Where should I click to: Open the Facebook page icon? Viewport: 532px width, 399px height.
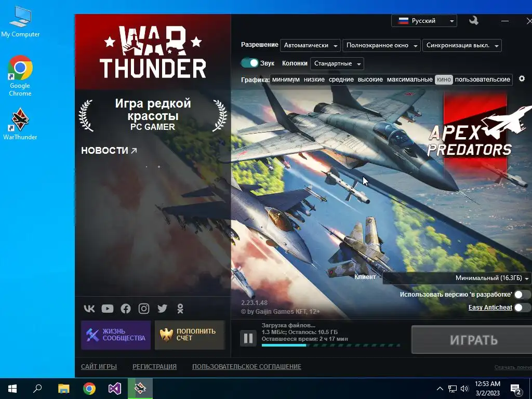(126, 309)
